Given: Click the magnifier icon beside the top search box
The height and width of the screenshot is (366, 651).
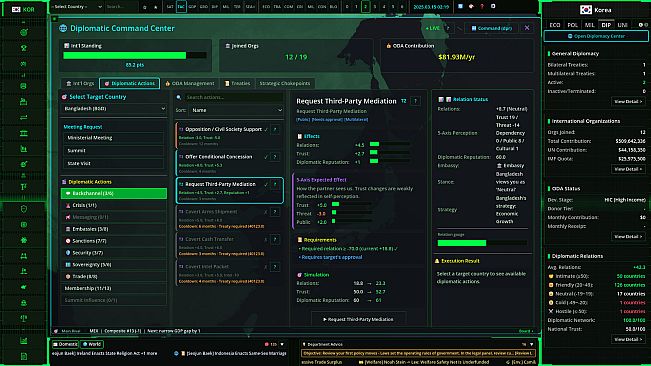Looking at the screenshot, I should (x=144, y=7).
